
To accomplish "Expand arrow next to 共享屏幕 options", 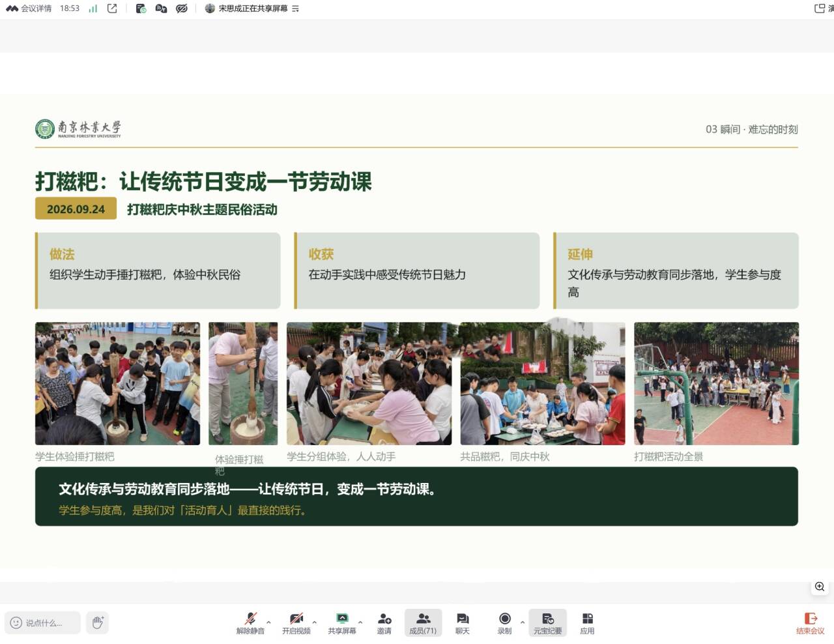I will point(360,622).
